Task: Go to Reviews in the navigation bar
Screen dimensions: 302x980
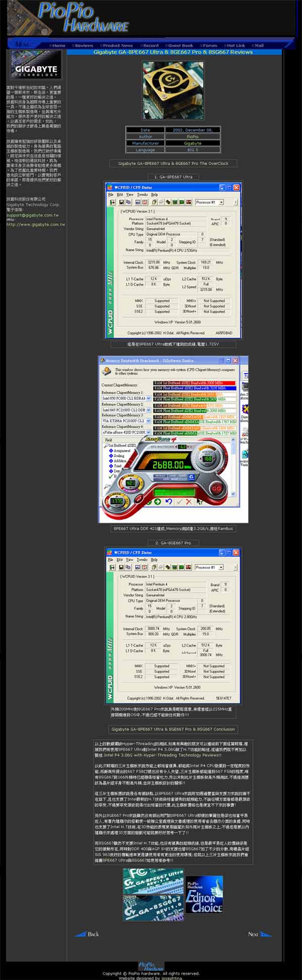Action: (84, 45)
